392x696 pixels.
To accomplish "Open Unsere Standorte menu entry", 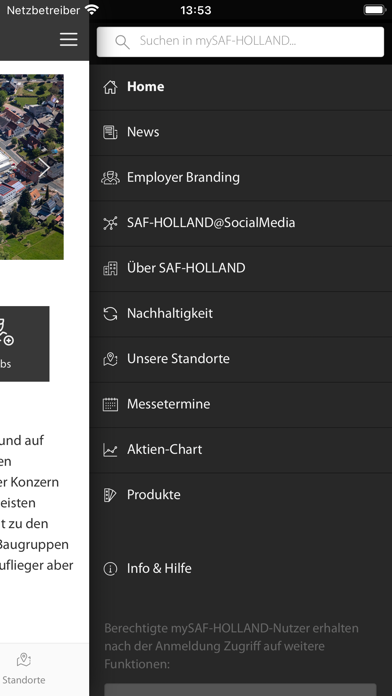I will pos(241,359).
